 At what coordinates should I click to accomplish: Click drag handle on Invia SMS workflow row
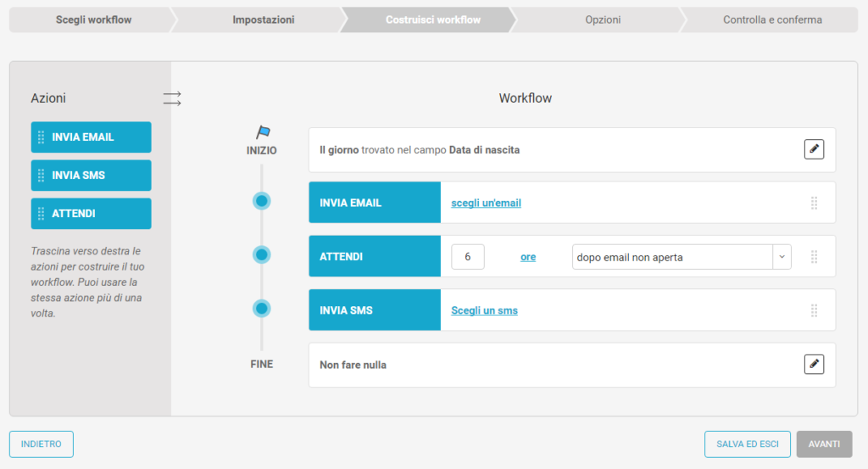pyautogui.click(x=814, y=310)
